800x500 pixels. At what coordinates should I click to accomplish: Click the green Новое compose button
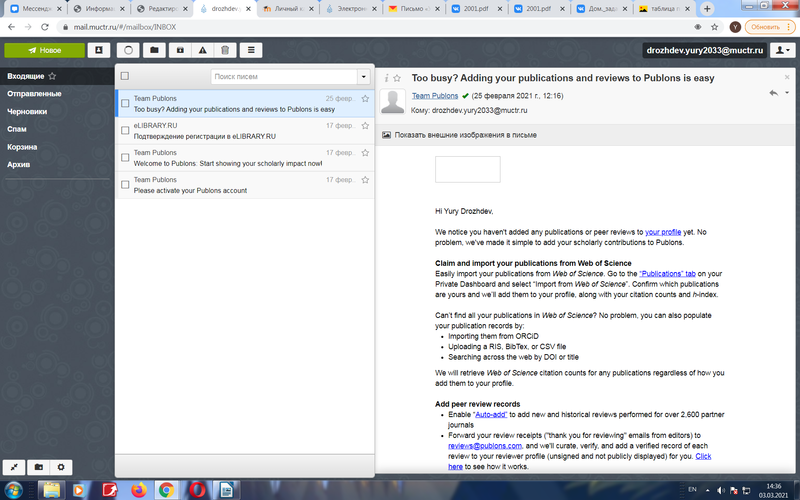pyautogui.click(x=43, y=50)
